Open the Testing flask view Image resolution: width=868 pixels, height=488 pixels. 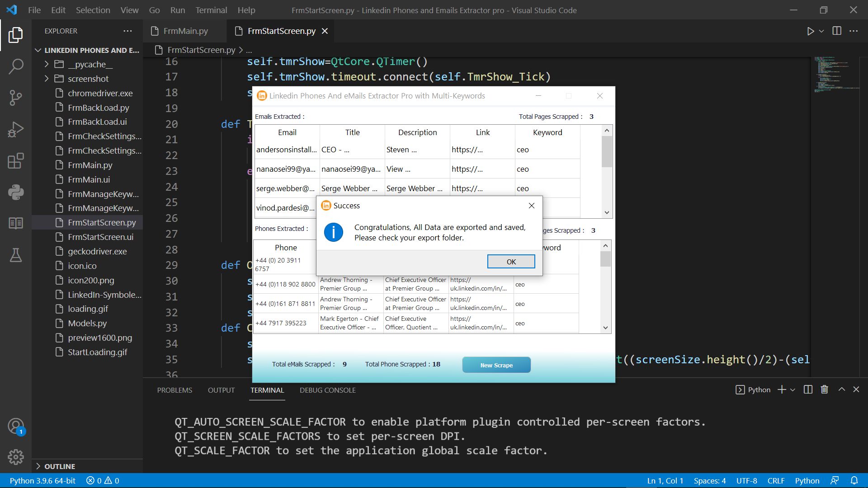16,255
